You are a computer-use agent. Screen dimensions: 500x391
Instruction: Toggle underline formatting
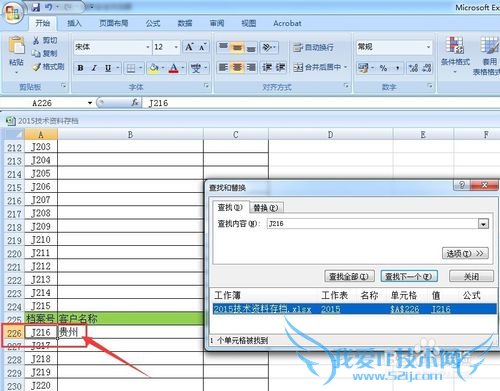coord(108,68)
